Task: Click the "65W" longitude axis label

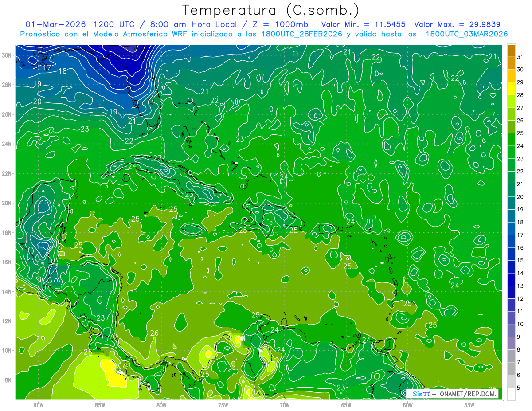Action: [x=346, y=406]
